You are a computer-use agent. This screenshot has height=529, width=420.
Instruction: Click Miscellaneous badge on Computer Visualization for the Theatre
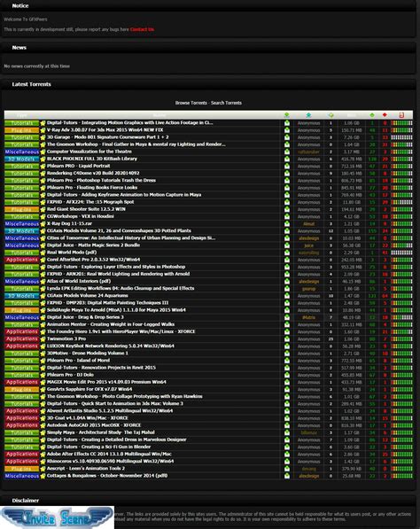point(21,152)
